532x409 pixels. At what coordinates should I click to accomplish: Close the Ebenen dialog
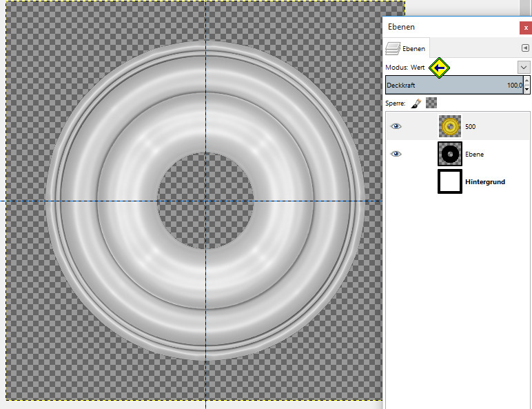click(526, 28)
